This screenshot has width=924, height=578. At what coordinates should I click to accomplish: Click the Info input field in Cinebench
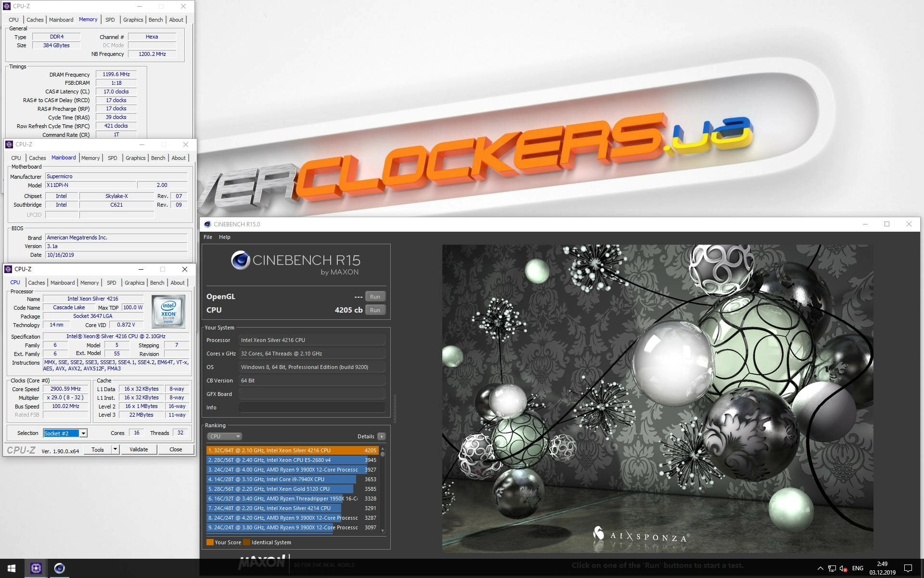coord(312,407)
